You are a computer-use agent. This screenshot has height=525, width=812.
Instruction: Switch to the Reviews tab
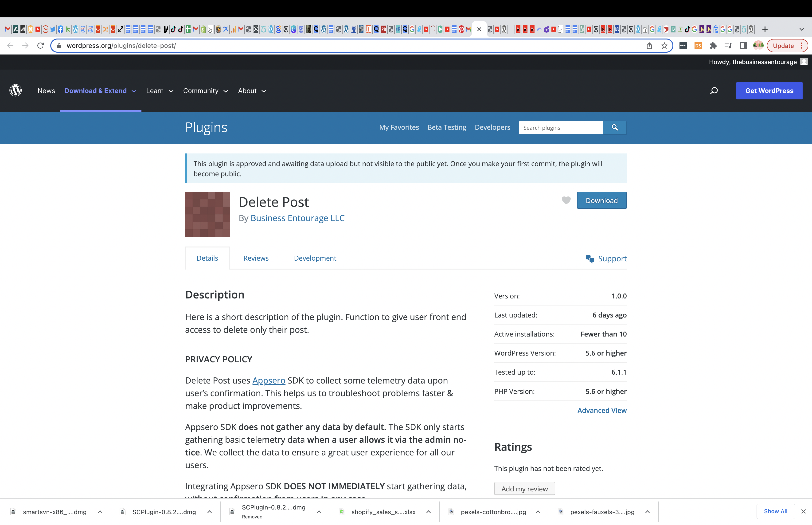point(256,258)
